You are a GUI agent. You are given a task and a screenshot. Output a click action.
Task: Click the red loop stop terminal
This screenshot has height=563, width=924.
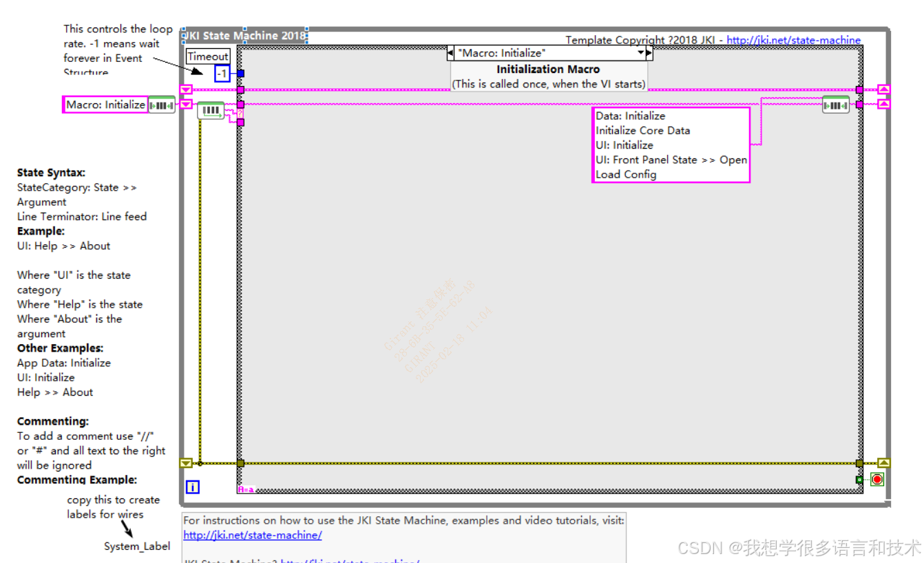876,480
